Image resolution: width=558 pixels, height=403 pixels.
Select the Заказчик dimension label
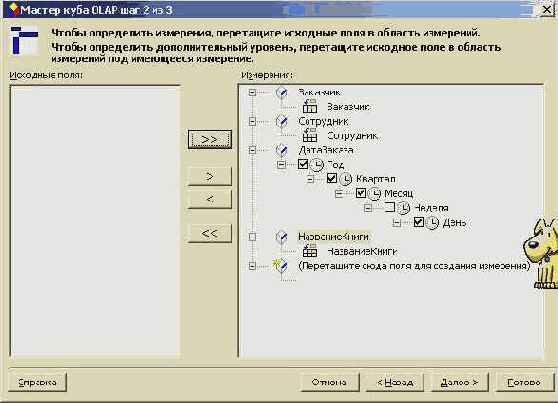pos(319,92)
